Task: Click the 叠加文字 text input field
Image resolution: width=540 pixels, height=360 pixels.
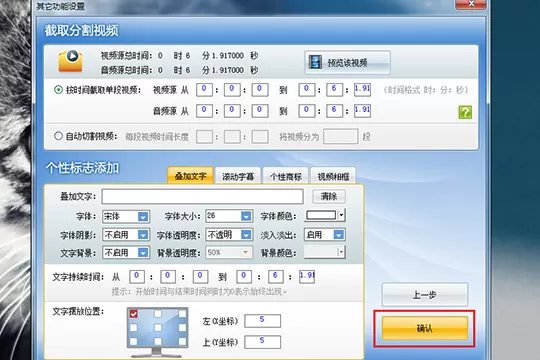Action: [x=202, y=197]
